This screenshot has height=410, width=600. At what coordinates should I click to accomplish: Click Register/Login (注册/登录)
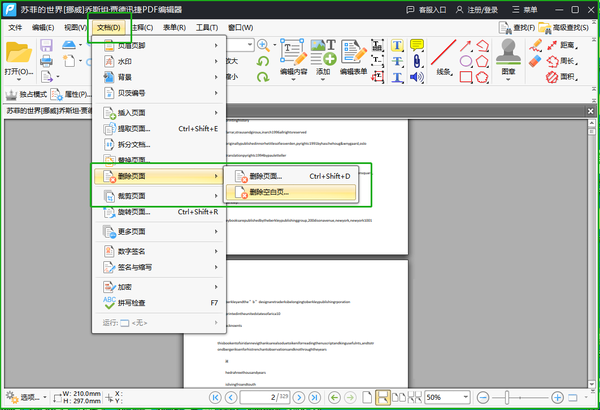pos(476,10)
